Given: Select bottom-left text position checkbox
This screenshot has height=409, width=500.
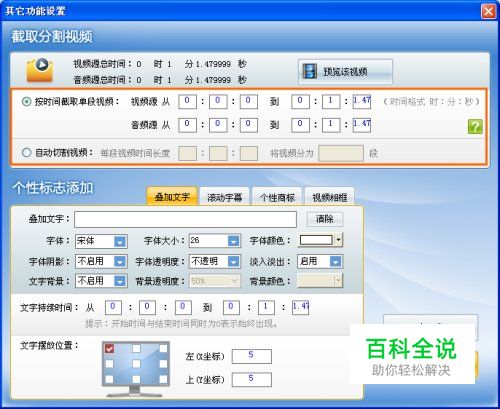Looking at the screenshot, I should [x=109, y=379].
